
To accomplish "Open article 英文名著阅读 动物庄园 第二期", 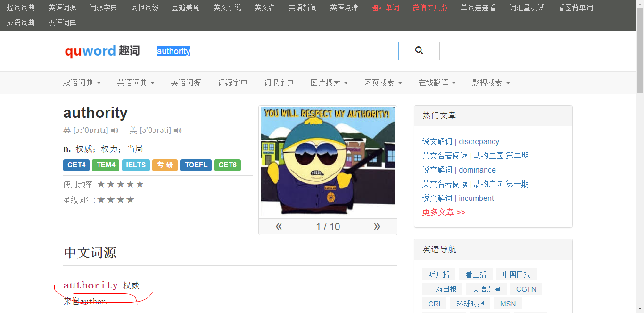I will point(475,156).
